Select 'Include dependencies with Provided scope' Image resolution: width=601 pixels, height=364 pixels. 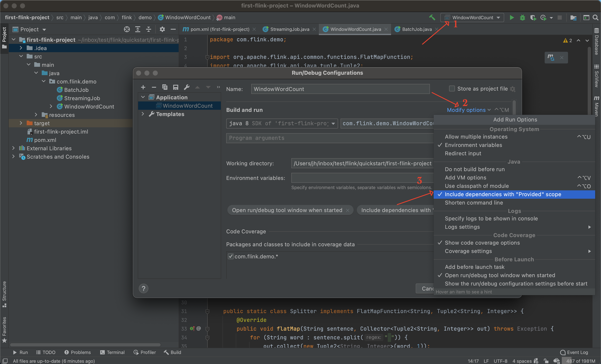(503, 194)
